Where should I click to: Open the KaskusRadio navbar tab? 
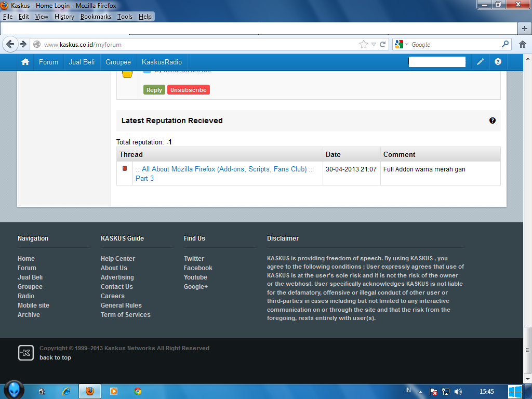pos(162,62)
